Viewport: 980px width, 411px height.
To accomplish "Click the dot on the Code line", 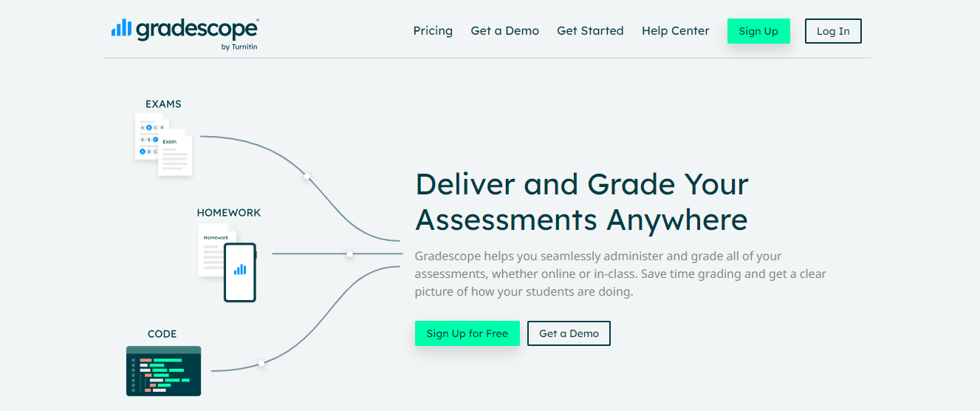I will tap(261, 363).
